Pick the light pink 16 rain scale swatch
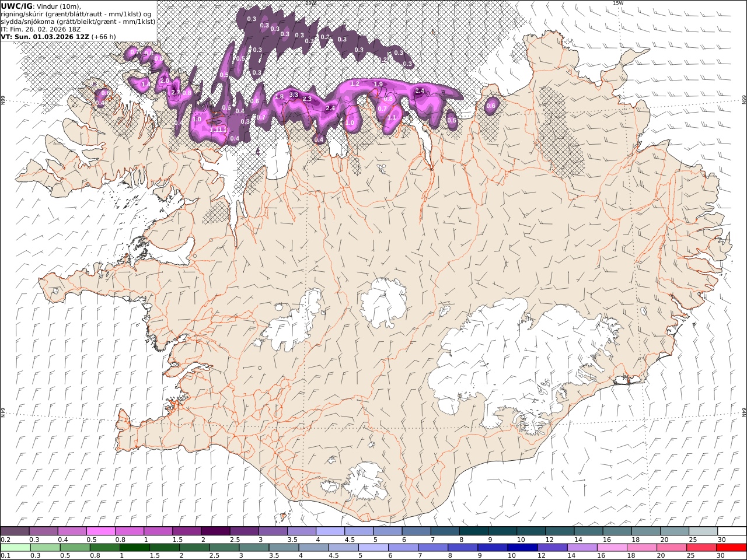 (612, 548)
